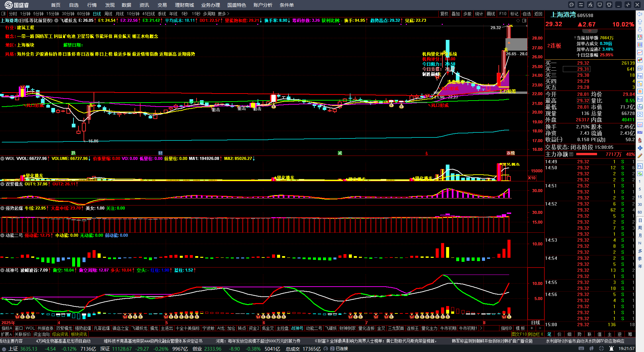The width and height of the screenshot is (644, 352).
Task: Switch to the 资金流向 tab
Action: pyautogui.click(x=41, y=334)
